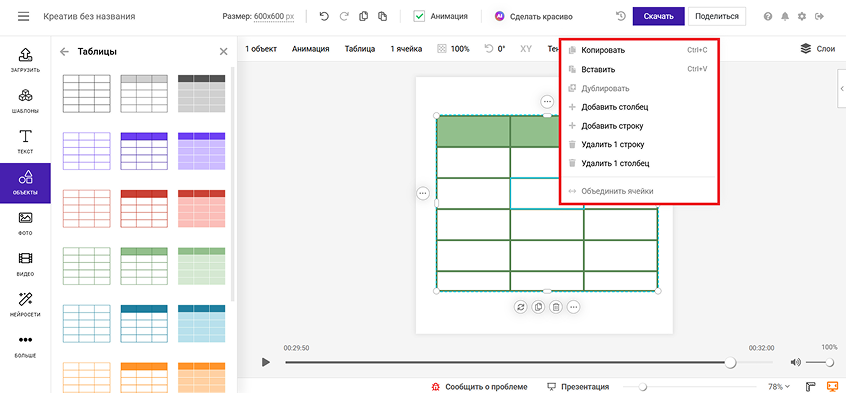Open the Видео sidebar section
Viewport: 846px width, 393px height.
(x=25, y=264)
